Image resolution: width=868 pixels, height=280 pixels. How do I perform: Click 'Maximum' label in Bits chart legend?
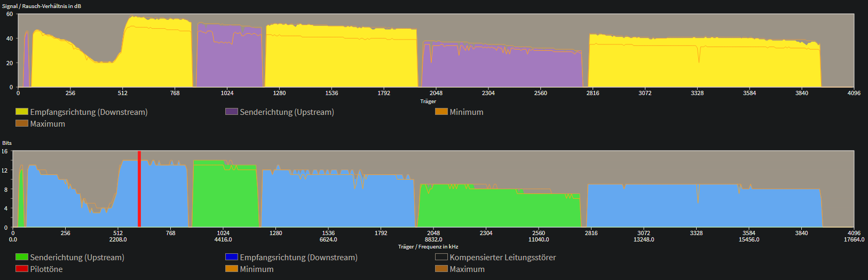click(x=467, y=269)
